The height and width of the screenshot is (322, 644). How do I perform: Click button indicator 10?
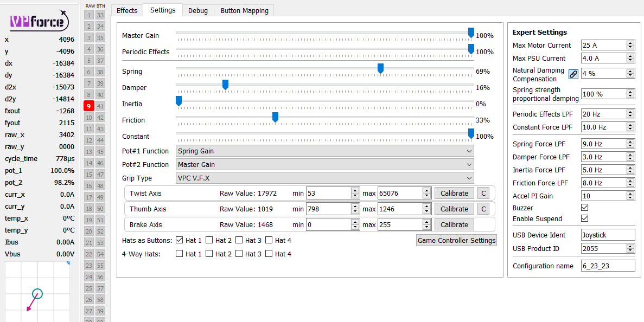point(89,118)
